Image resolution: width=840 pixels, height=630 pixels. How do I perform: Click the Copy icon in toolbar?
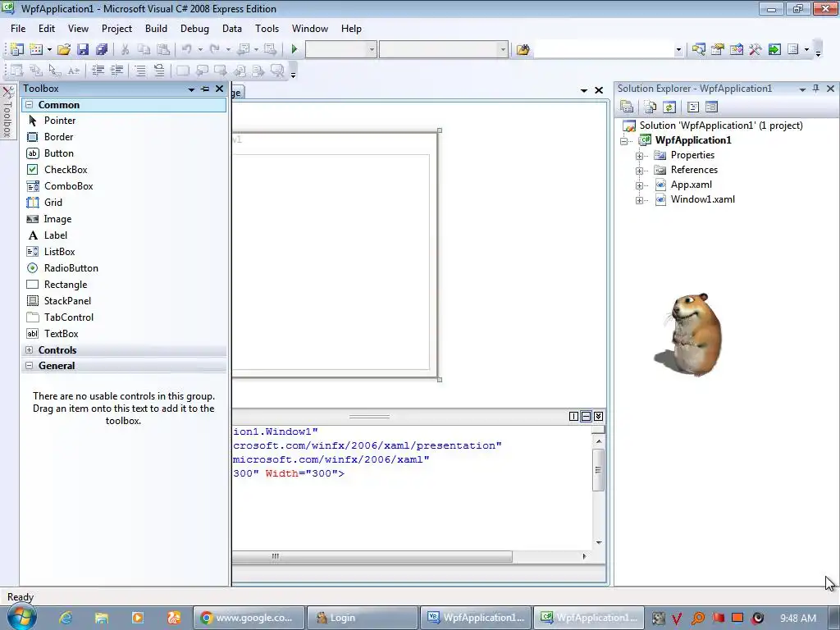(144, 49)
